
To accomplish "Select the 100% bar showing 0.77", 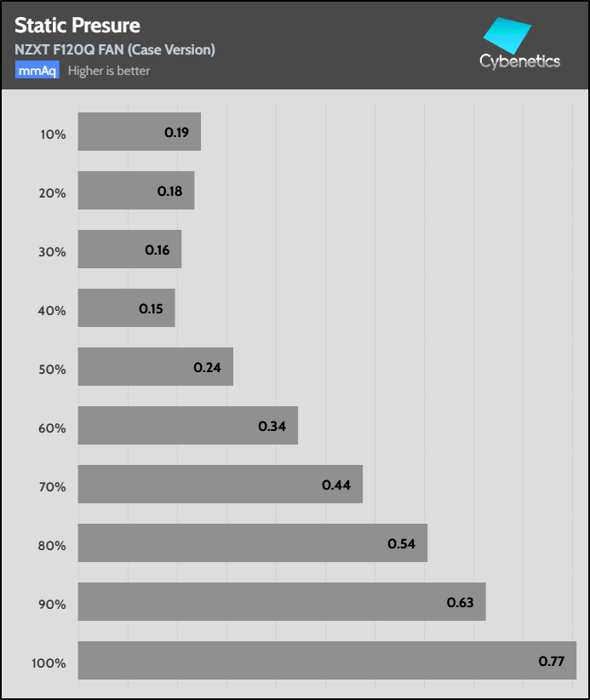I will [327, 660].
